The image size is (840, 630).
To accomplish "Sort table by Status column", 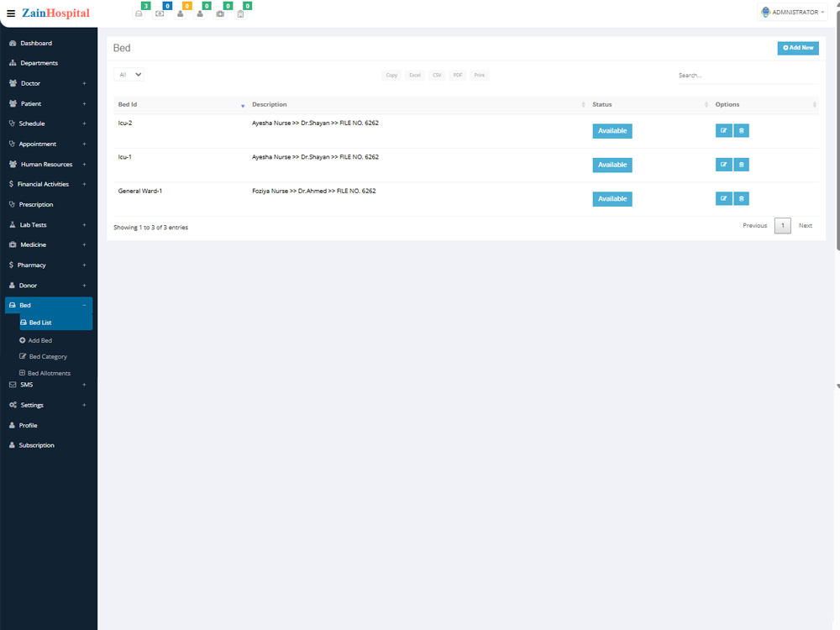I will coord(649,104).
